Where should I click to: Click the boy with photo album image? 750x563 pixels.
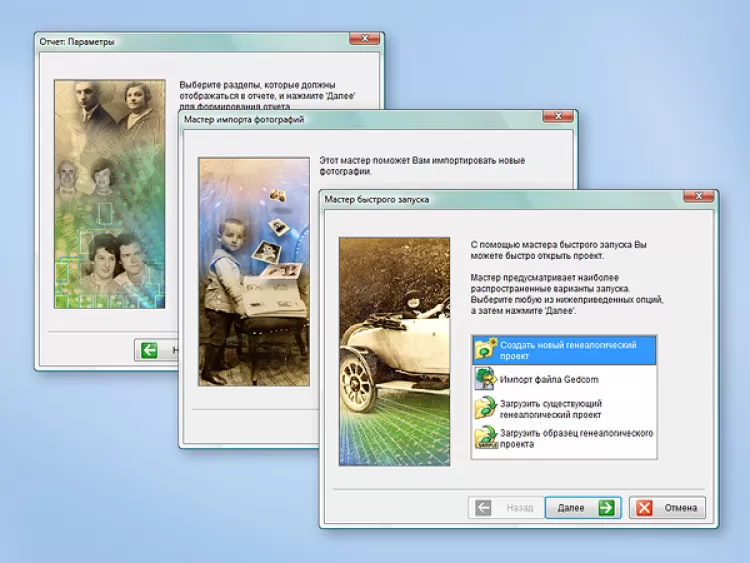point(254,272)
